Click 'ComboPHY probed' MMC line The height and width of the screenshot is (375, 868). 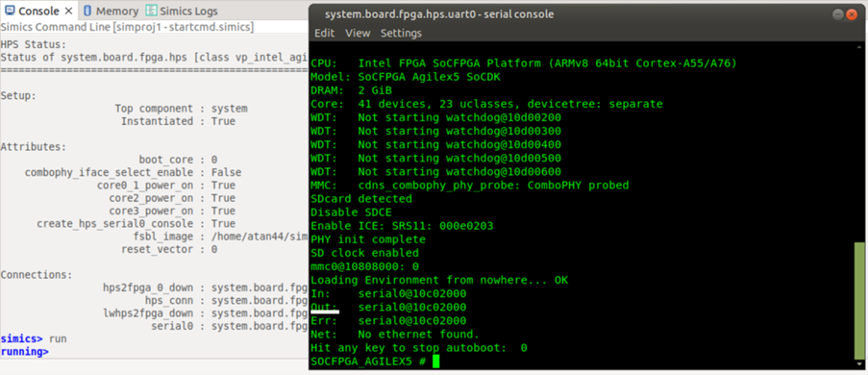tap(469, 185)
